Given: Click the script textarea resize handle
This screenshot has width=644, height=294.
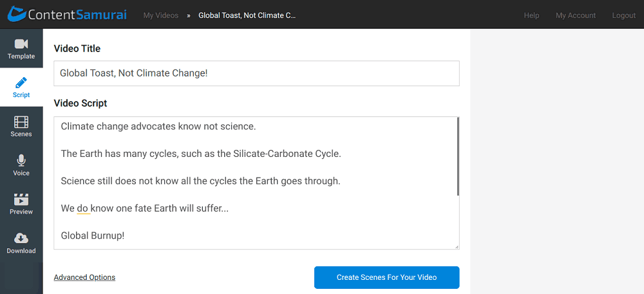Looking at the screenshot, I should pos(457,246).
